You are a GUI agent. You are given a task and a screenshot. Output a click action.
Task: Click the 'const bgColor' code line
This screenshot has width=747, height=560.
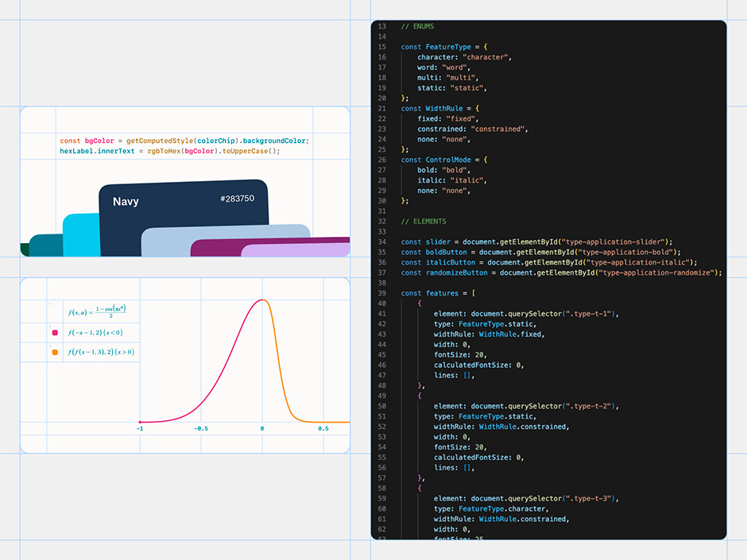[x=184, y=141]
